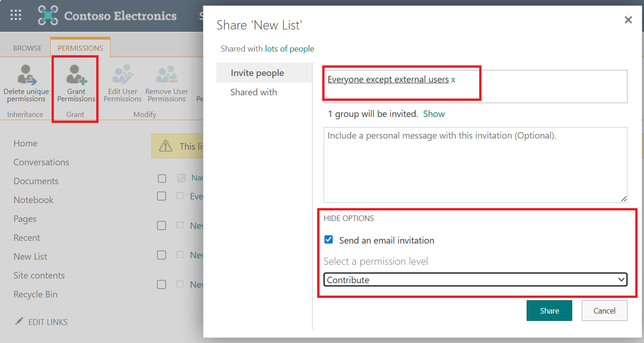Click Show to reveal the invited group
This screenshot has height=343, width=644.
tap(434, 113)
